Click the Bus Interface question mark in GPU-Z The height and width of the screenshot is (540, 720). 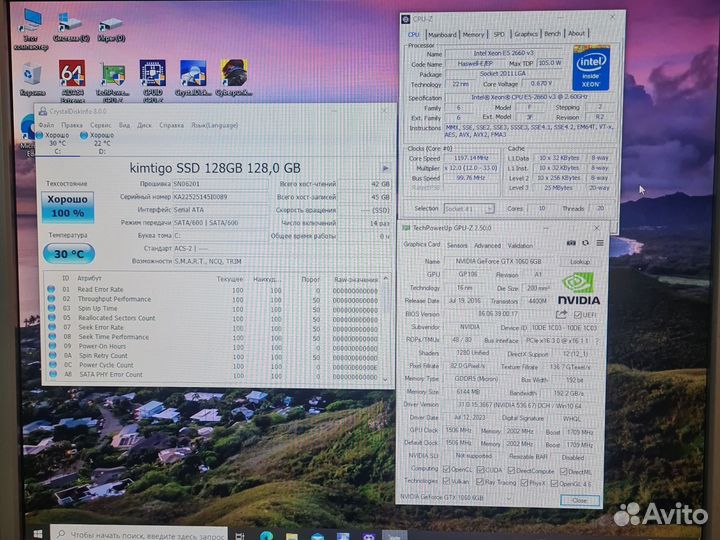coord(597,341)
